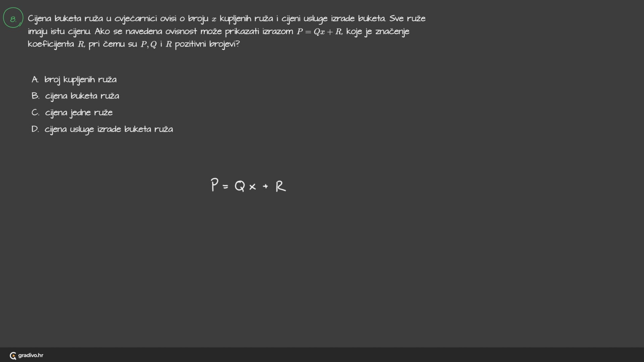Click the handwritten equals sign

(225, 186)
